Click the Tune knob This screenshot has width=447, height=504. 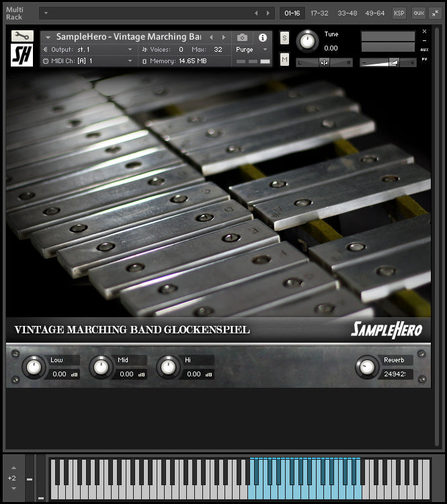pos(307,41)
